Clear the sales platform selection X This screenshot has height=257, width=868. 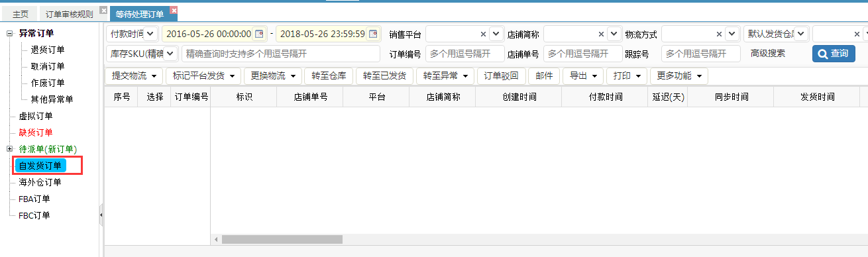(482, 34)
